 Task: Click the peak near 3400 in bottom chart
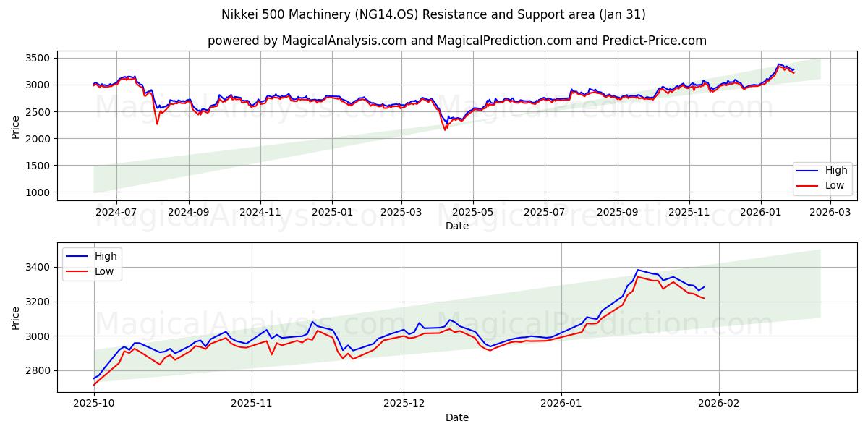pos(637,268)
